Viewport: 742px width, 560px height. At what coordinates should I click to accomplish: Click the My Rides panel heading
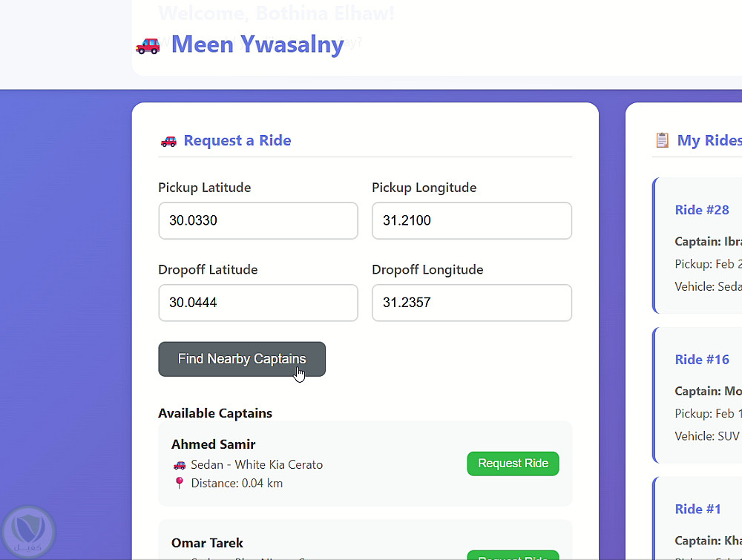coord(709,140)
